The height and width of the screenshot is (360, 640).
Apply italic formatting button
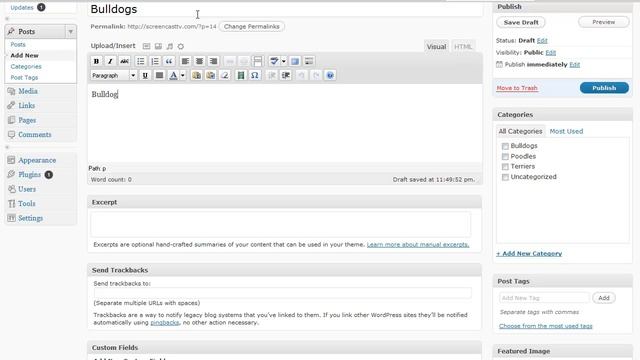coord(110,61)
